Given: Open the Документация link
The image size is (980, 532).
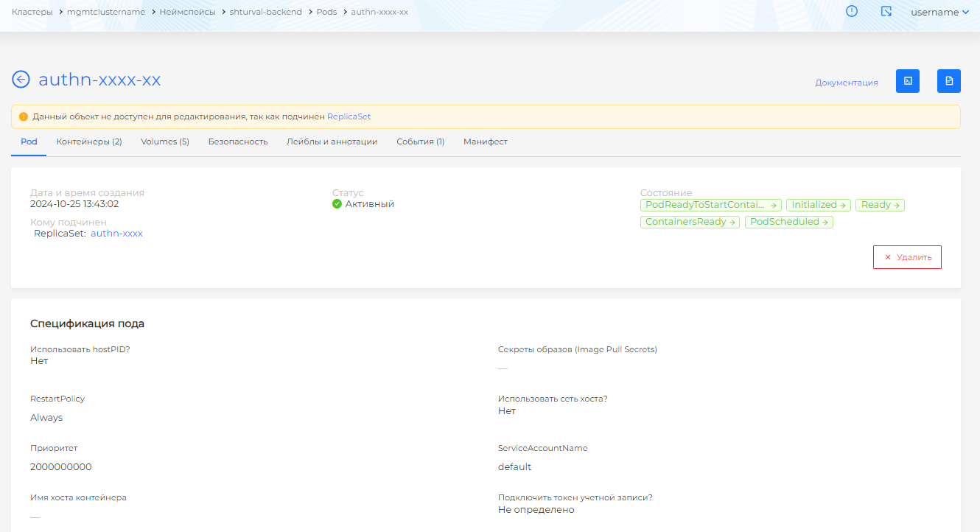Looking at the screenshot, I should (x=847, y=83).
